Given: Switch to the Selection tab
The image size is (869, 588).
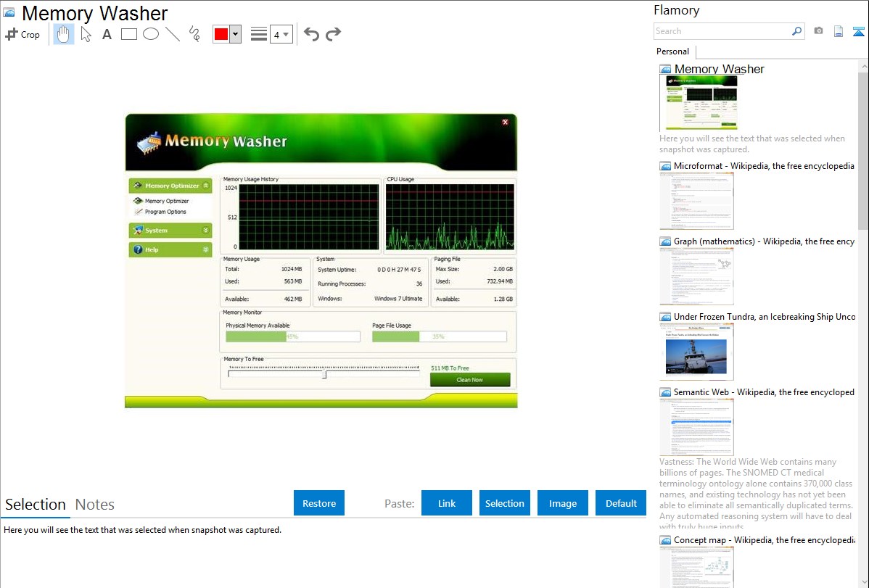Looking at the screenshot, I should click(36, 505).
